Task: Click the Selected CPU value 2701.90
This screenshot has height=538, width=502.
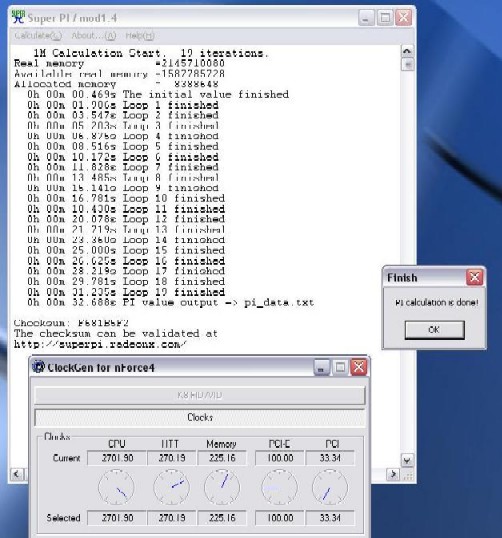Action: click(x=117, y=518)
